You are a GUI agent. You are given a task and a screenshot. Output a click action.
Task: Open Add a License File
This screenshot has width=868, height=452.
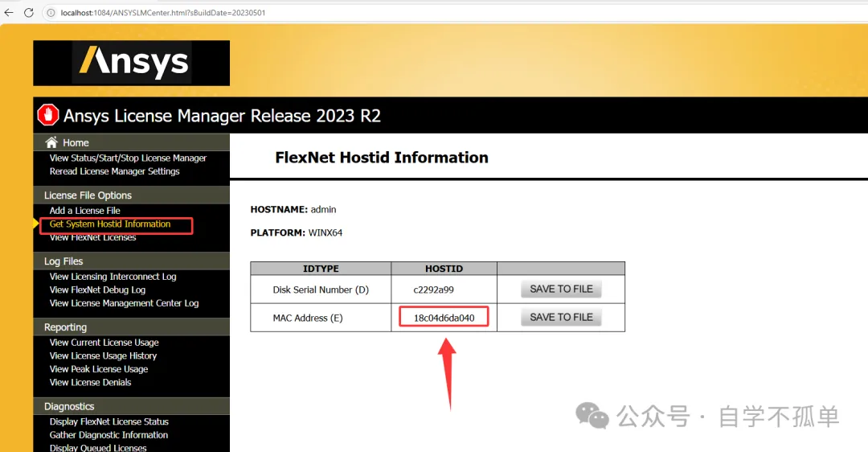tap(84, 211)
